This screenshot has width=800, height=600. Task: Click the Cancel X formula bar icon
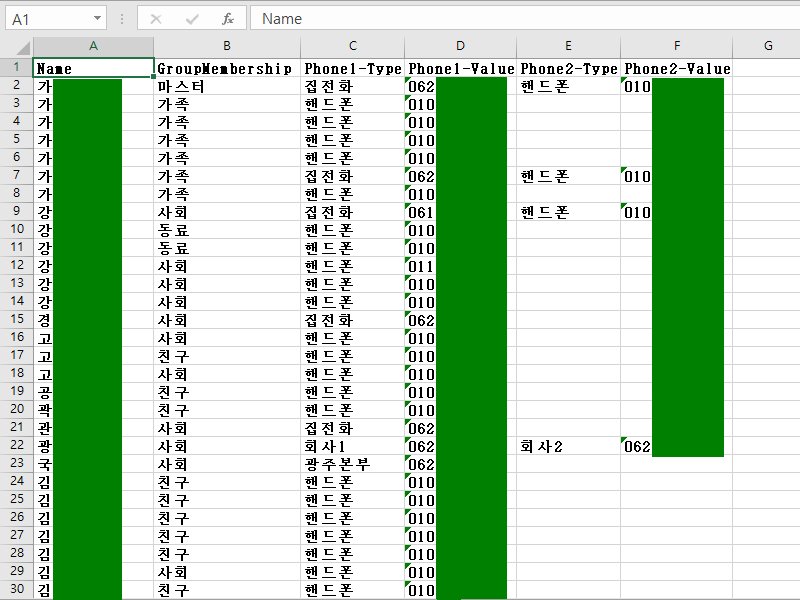click(156, 19)
